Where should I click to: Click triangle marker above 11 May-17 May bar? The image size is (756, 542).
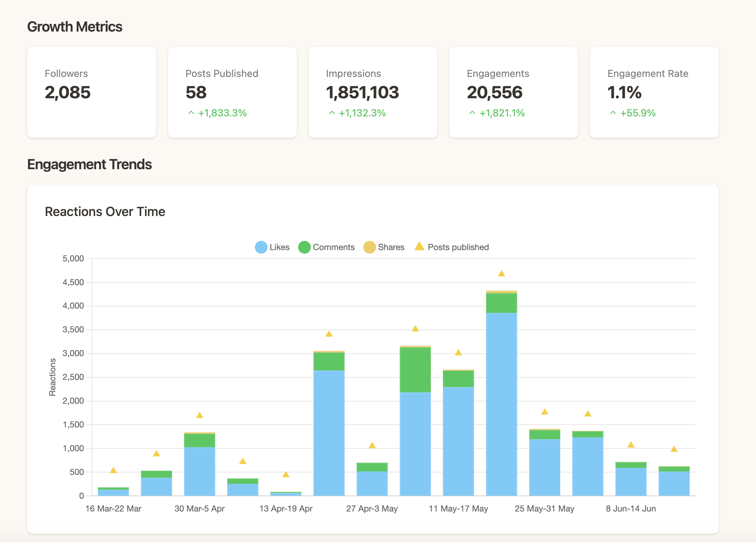[x=458, y=352]
